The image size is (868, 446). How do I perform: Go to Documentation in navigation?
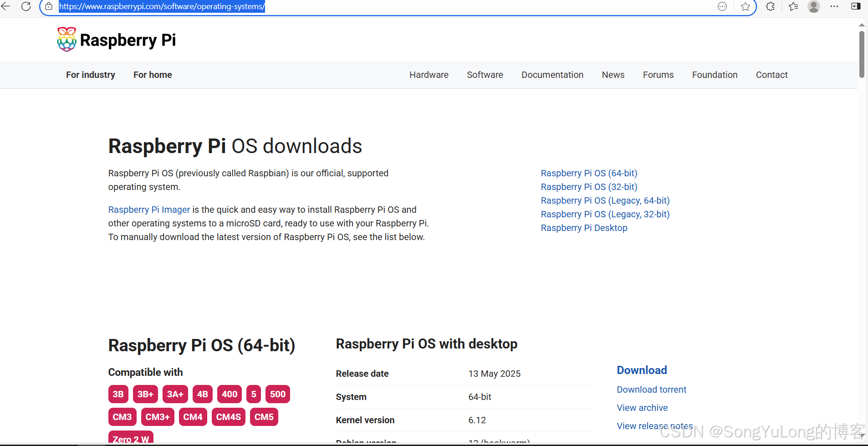click(552, 75)
